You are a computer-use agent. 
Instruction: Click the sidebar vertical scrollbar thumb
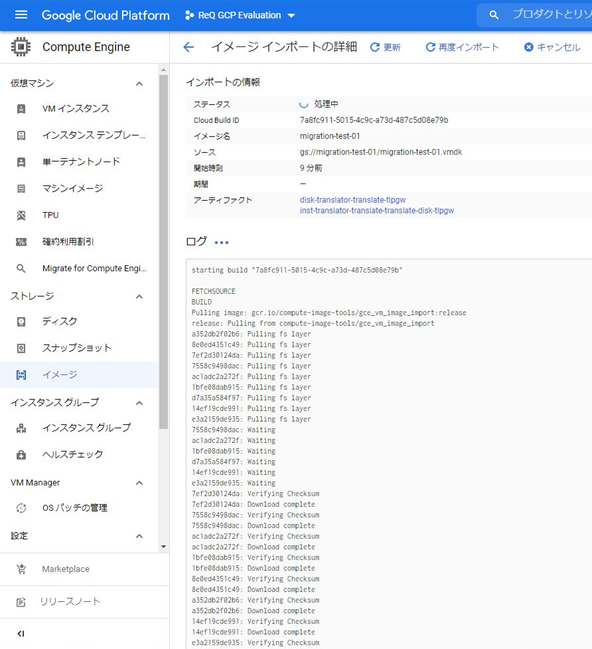[164, 252]
